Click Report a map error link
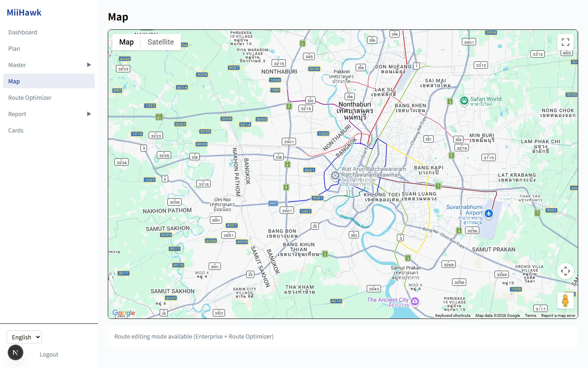 click(x=558, y=316)
